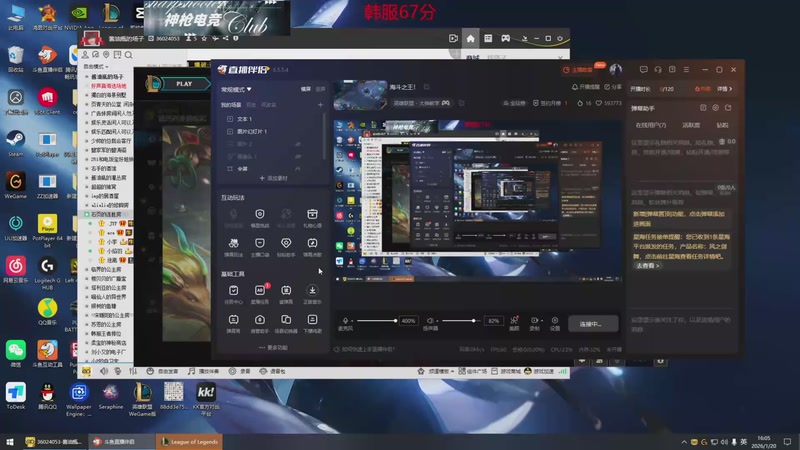Image resolution: width=800 pixels, height=450 pixels.
Task: Open the 设置 gear icon near the stream button
Action: click(x=555, y=320)
